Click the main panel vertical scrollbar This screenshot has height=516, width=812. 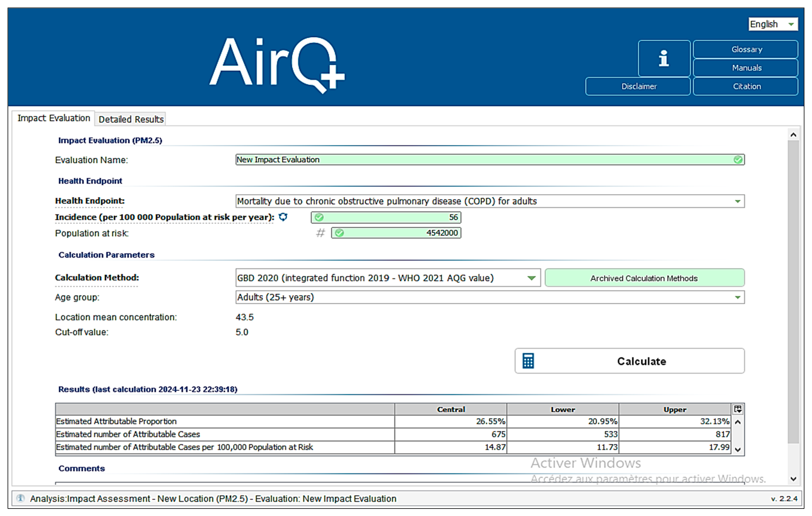793,290
